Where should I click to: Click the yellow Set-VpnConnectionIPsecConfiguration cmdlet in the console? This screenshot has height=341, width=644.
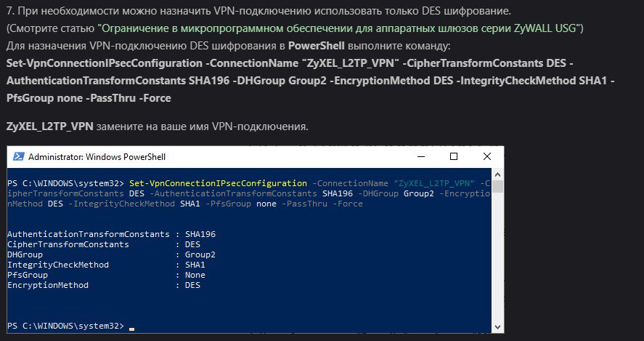[x=216, y=182]
